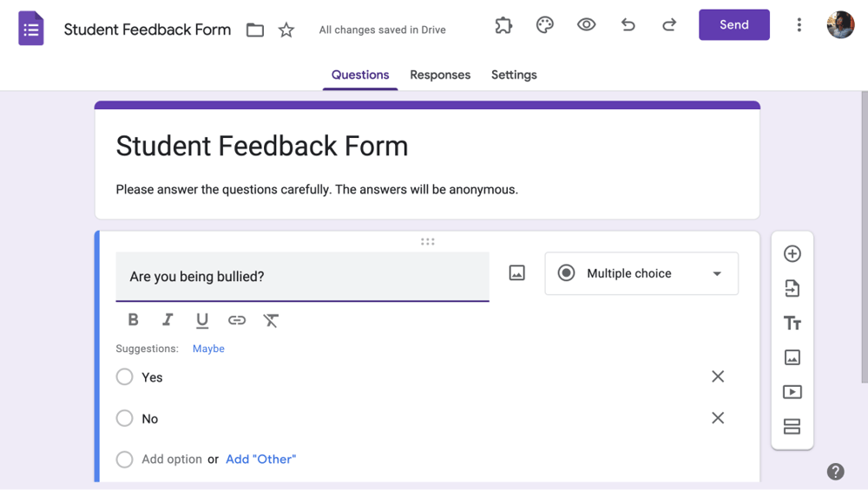Open the Google account avatar
The image size is (868, 490).
click(840, 25)
